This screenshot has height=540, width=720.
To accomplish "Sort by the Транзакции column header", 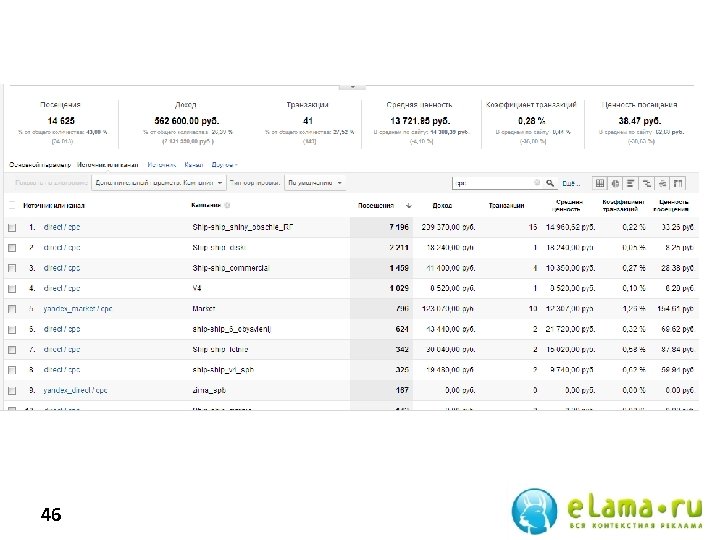I will point(506,206).
